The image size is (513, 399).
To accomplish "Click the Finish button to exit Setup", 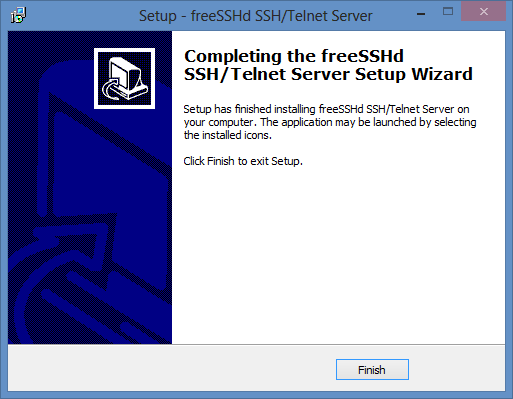I will tap(372, 369).
